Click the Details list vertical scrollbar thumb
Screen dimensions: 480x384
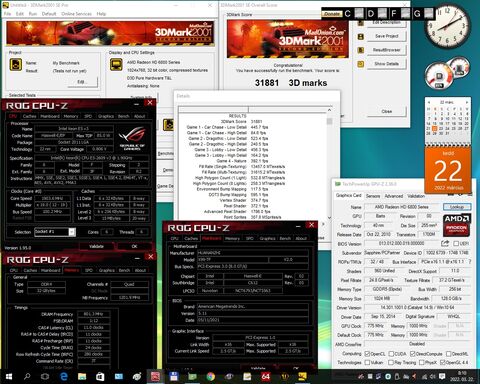click(x=329, y=121)
